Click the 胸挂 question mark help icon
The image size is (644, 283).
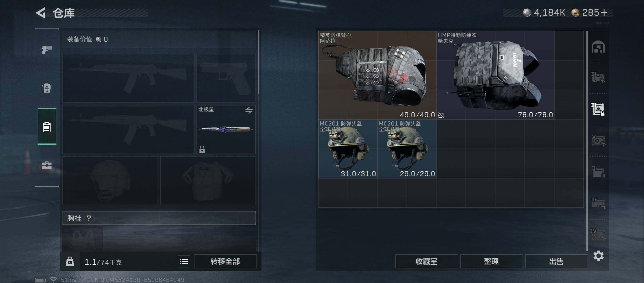click(89, 218)
